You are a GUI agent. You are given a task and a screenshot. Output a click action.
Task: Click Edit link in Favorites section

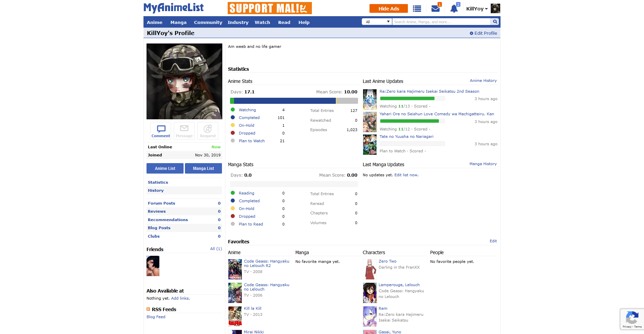pos(493,241)
